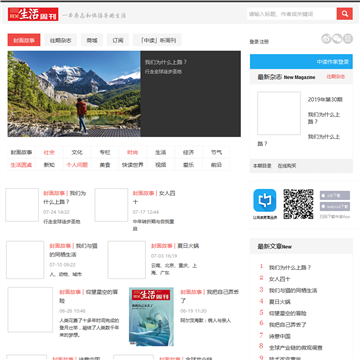360x360 pixels.
Task: Open the 本期目录 tab
Action: 262,166
